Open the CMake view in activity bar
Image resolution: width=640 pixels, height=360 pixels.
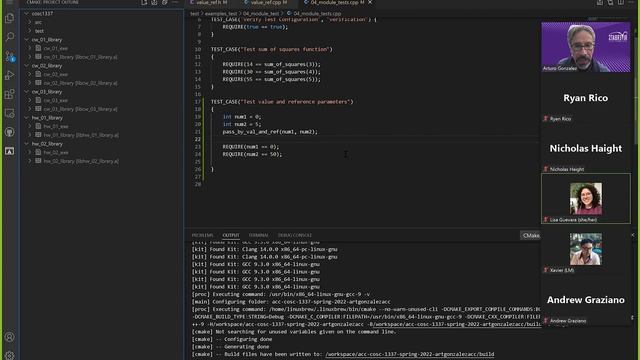click(x=9, y=151)
